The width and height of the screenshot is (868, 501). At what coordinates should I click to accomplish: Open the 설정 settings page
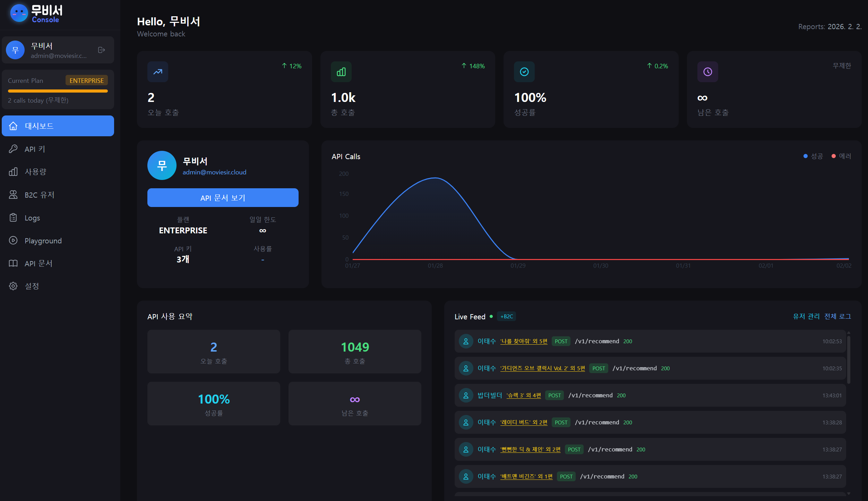[32, 286]
